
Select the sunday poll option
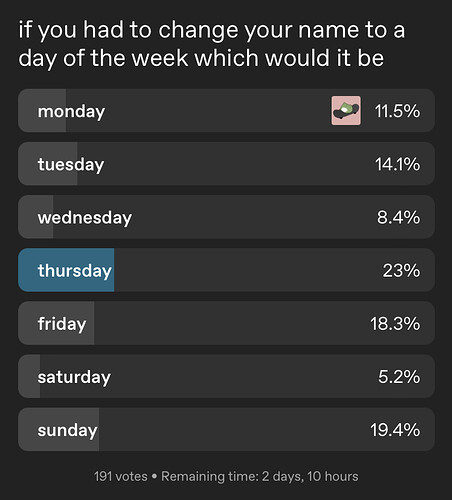tap(226, 430)
